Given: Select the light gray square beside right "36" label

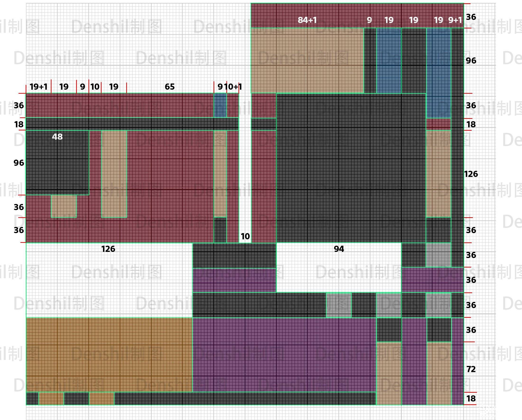Looking at the screenshot, I should [438, 255].
